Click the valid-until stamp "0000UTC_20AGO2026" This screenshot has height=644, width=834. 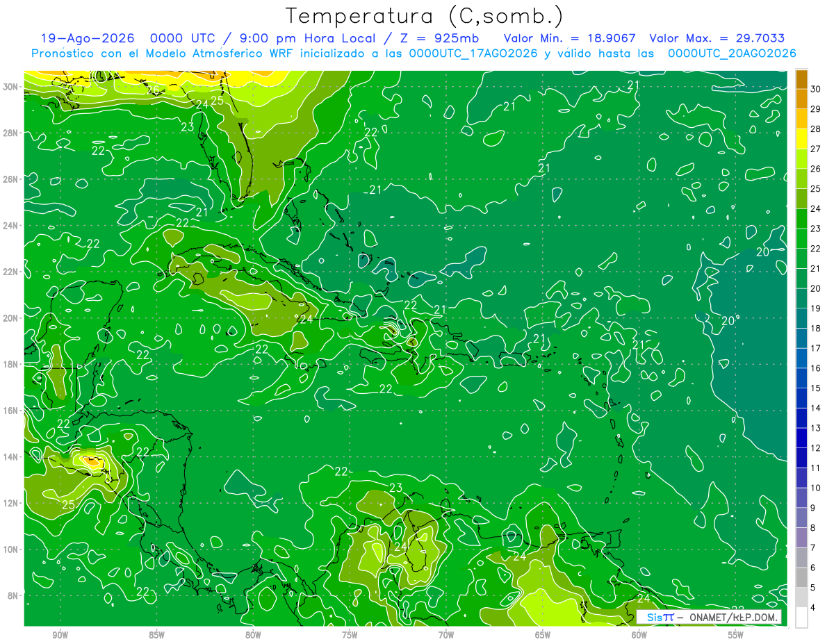(732, 53)
